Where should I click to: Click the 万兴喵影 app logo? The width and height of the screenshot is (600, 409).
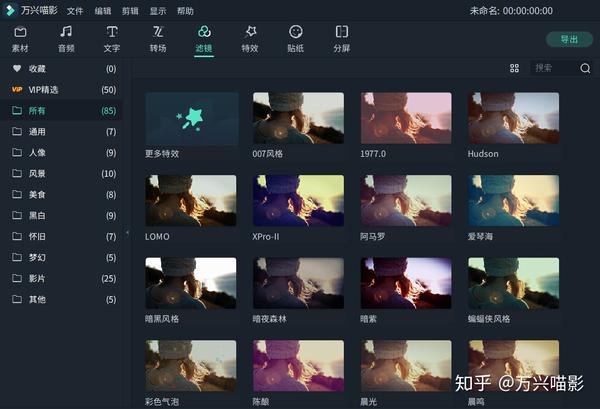tap(10, 10)
